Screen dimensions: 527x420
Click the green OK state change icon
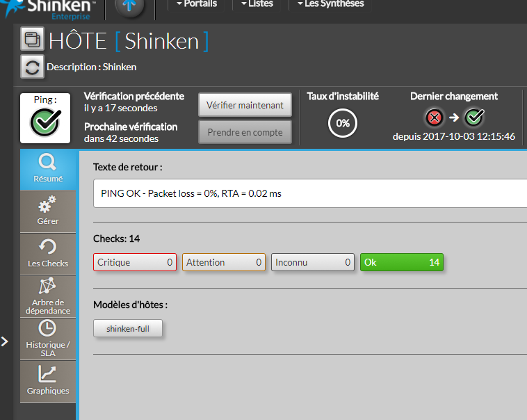(474, 117)
